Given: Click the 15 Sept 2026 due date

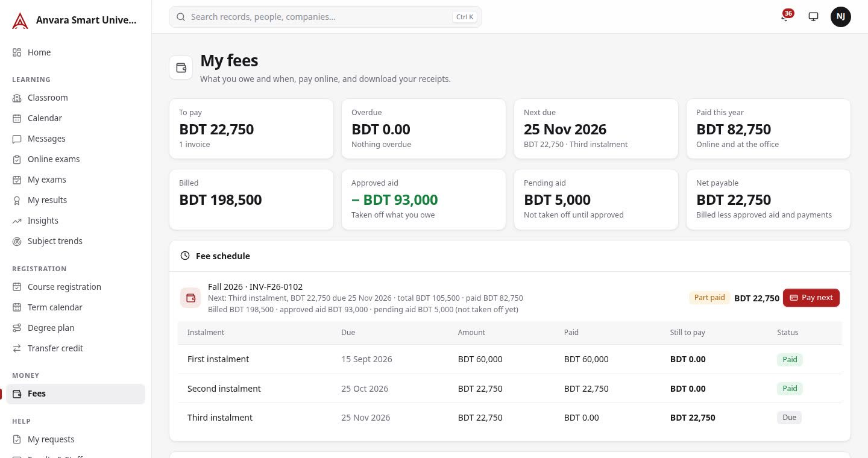Looking at the screenshot, I should coord(366,359).
